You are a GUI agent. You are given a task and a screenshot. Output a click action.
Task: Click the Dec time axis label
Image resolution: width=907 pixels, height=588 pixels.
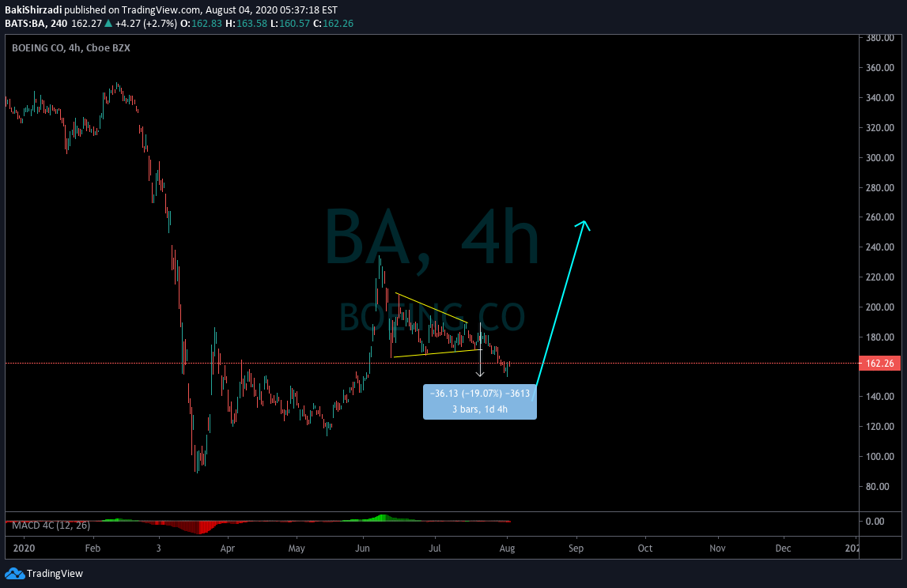pyautogui.click(x=783, y=548)
